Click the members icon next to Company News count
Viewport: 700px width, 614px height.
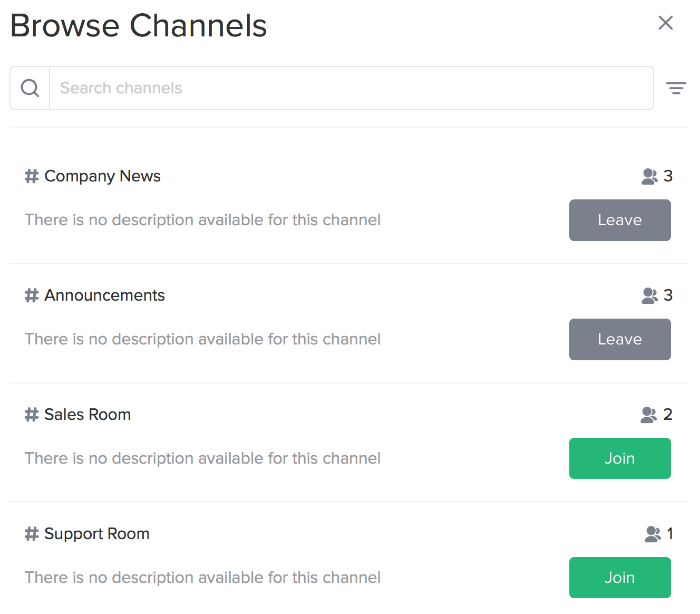pyautogui.click(x=650, y=176)
